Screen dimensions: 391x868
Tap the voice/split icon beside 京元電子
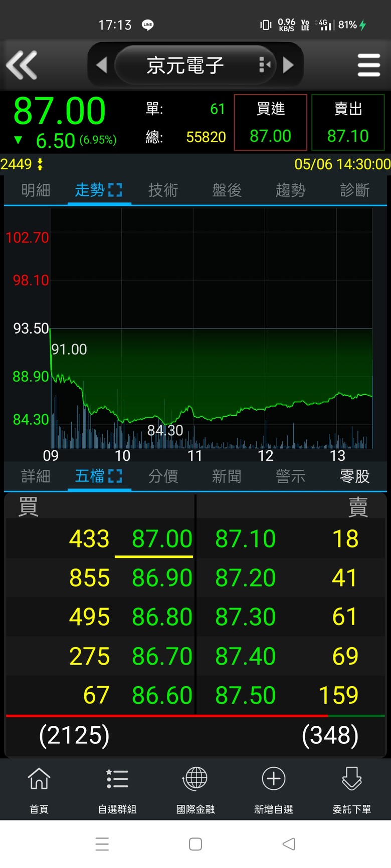[265, 65]
